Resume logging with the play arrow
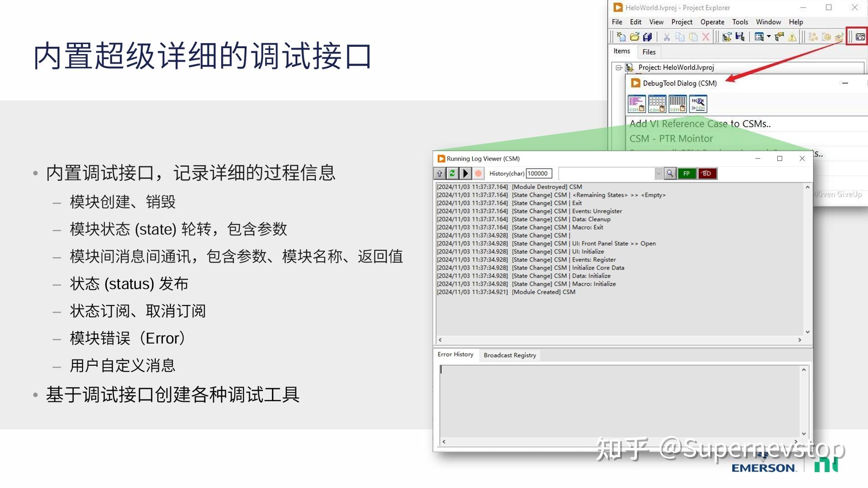Image resolution: width=868 pixels, height=488 pixels. (465, 173)
